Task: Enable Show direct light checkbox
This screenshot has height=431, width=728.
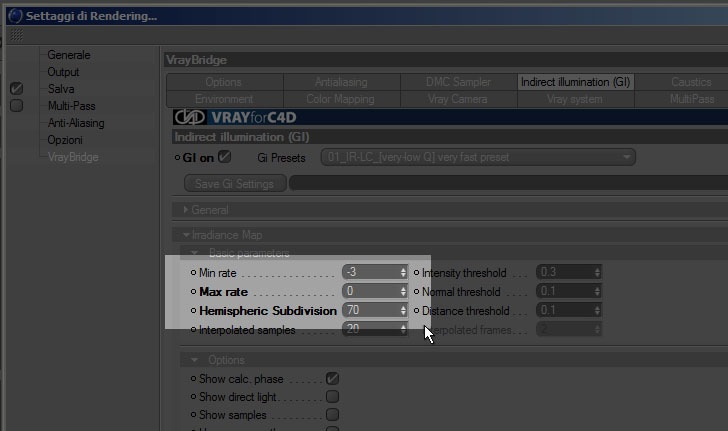Action: (x=332, y=397)
